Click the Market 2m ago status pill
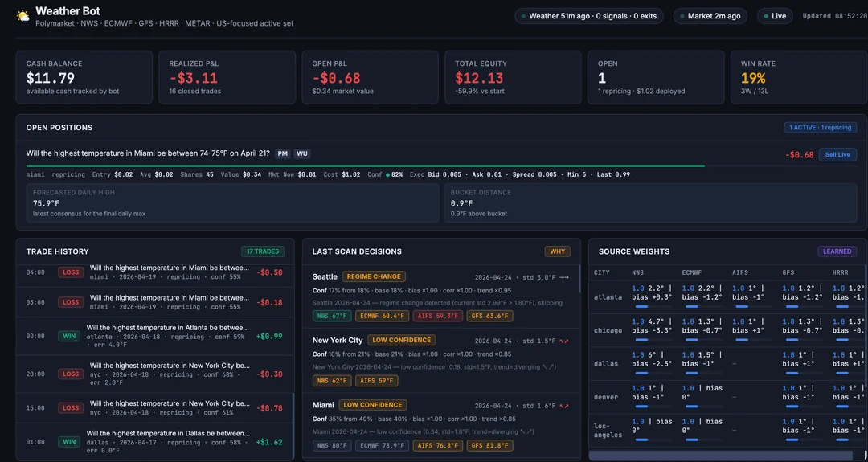 tap(710, 16)
